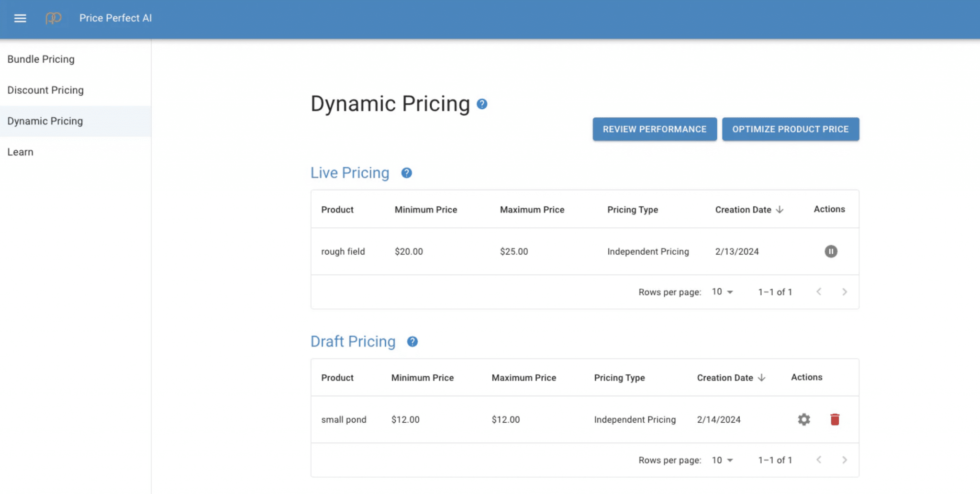Pause live pricing for rough field
This screenshot has width=980, height=494.
click(x=831, y=251)
